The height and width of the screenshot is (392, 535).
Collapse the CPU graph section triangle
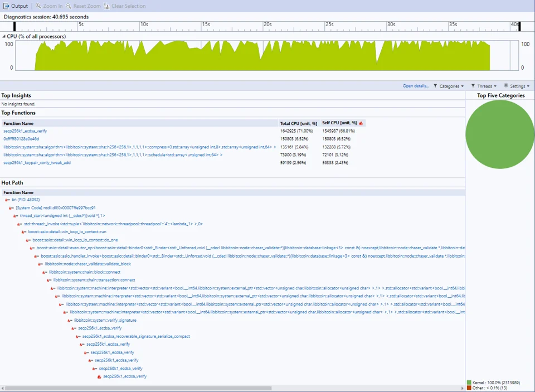pyautogui.click(x=4, y=36)
